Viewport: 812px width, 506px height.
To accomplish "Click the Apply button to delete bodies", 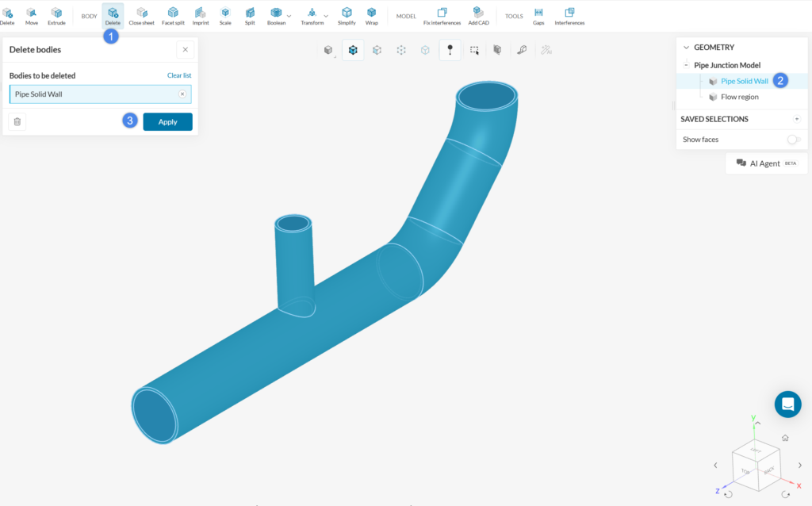I will (x=167, y=121).
